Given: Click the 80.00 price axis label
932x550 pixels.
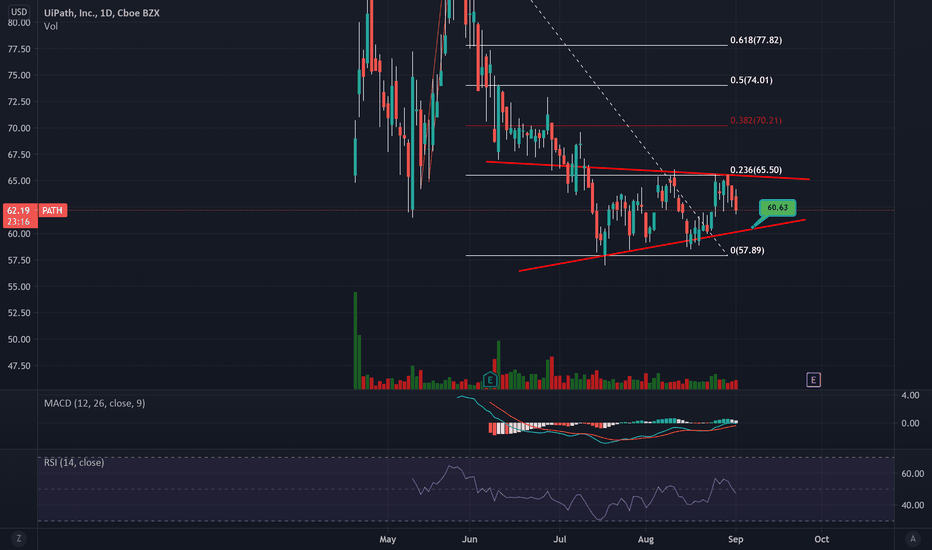Looking at the screenshot, I should 19,23.
